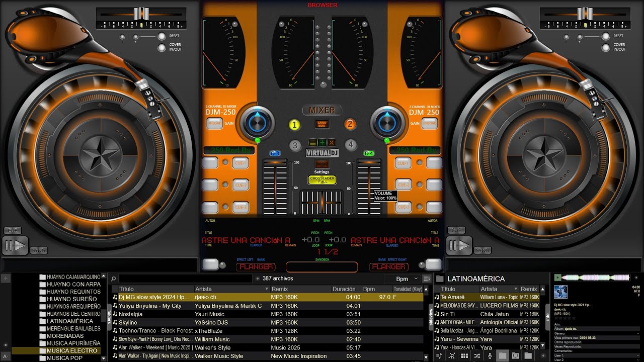
Task: Collapse the sideview side tab
Action: click(x=431, y=317)
